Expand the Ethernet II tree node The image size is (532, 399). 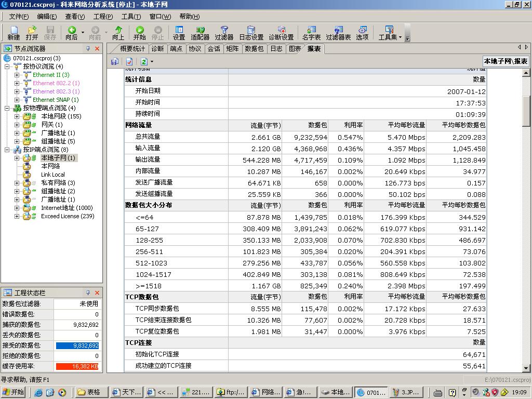17,75
